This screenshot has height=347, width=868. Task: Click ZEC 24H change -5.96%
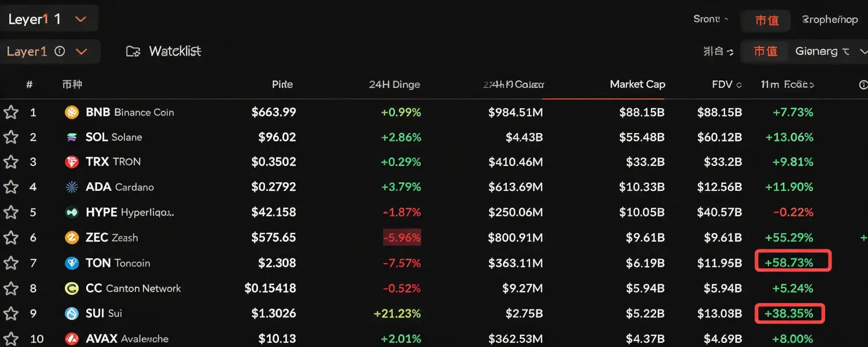point(402,238)
